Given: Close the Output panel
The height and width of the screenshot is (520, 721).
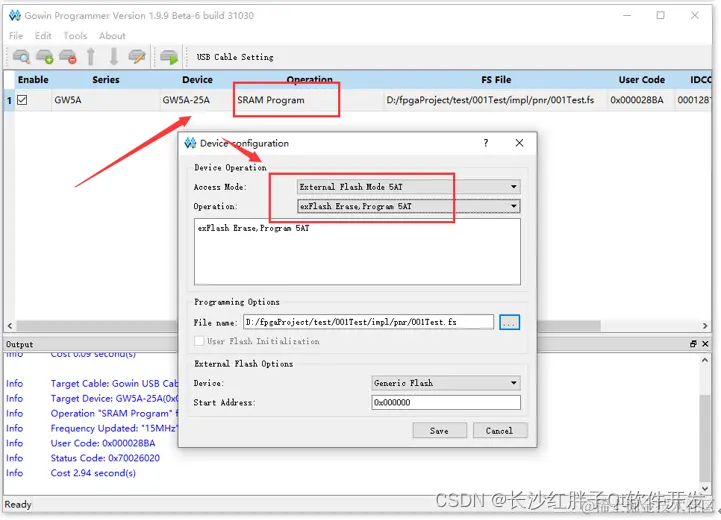Looking at the screenshot, I should pyautogui.click(x=705, y=344).
